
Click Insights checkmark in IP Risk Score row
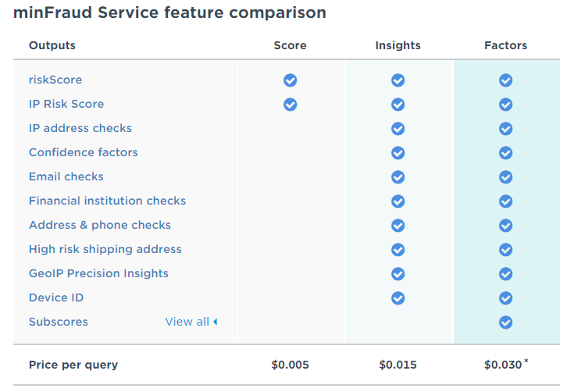tap(398, 105)
